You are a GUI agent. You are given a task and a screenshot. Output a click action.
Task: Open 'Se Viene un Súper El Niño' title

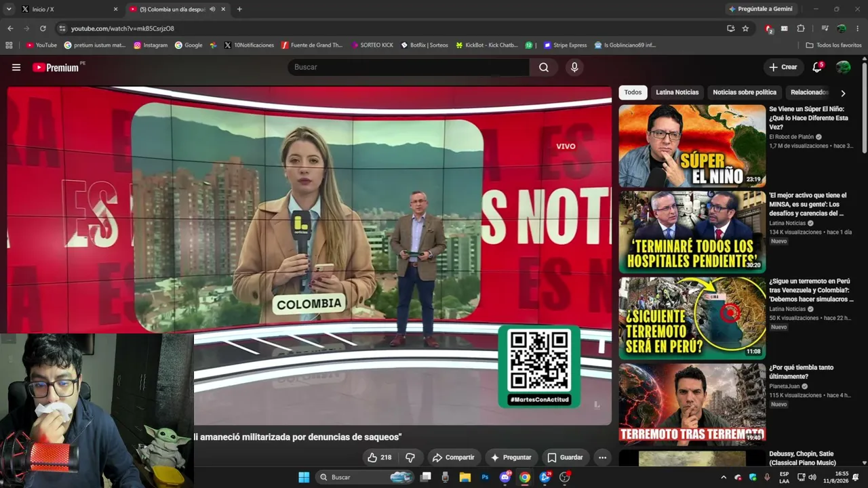808,118
